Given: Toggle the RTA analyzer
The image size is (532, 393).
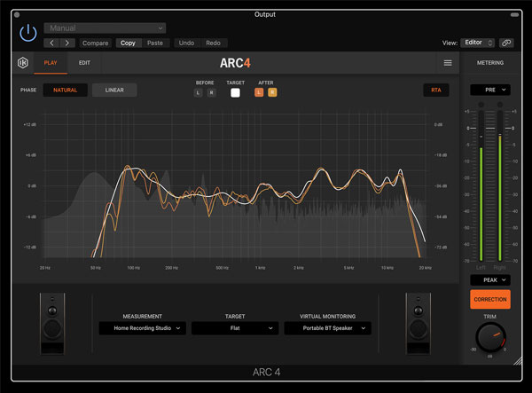Looking at the screenshot, I should (x=436, y=90).
